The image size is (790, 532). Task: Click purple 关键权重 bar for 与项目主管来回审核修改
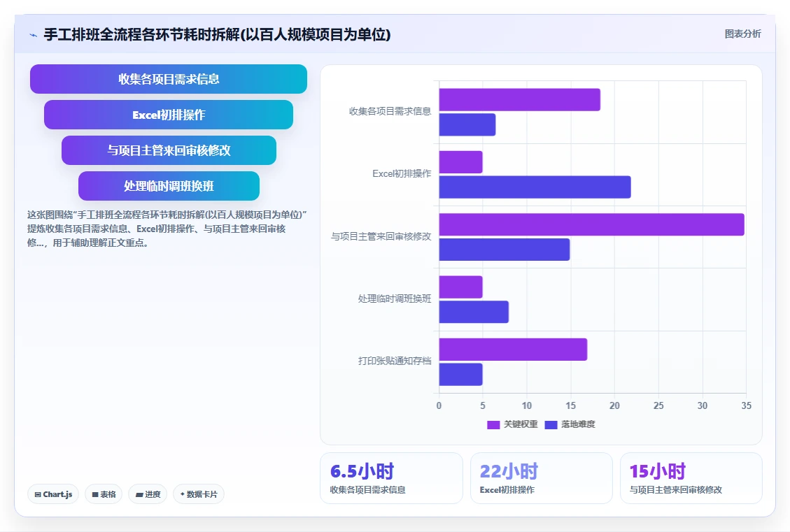[x=591, y=224]
